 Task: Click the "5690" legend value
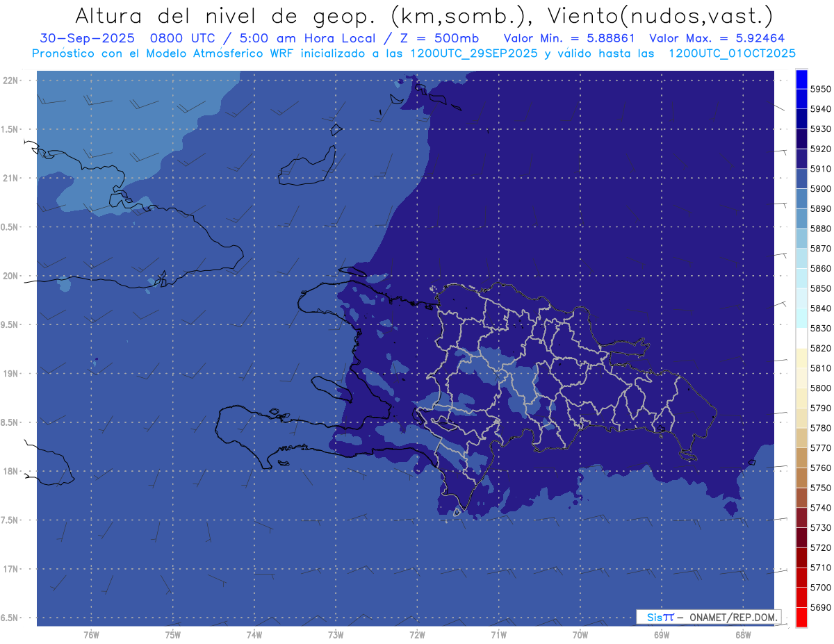(x=821, y=608)
